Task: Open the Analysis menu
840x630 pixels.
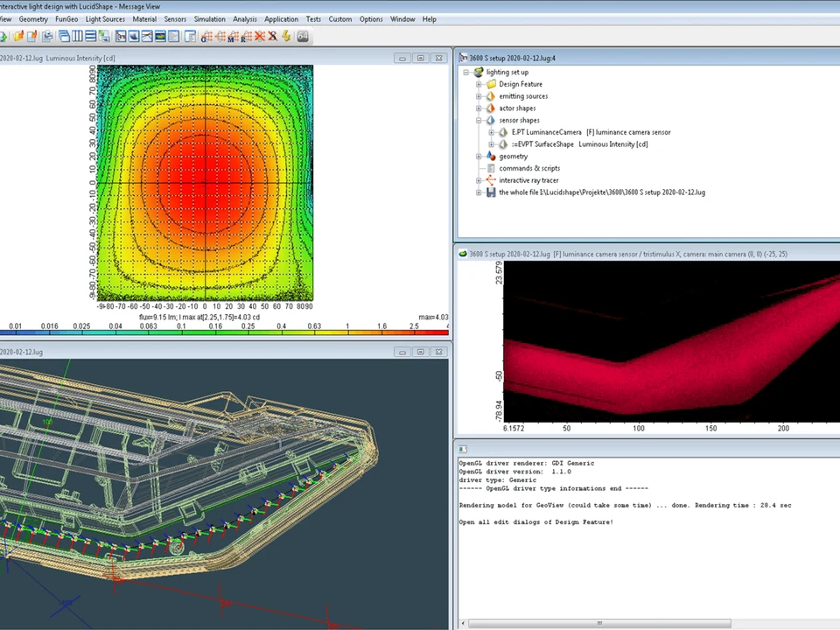Action: click(245, 19)
